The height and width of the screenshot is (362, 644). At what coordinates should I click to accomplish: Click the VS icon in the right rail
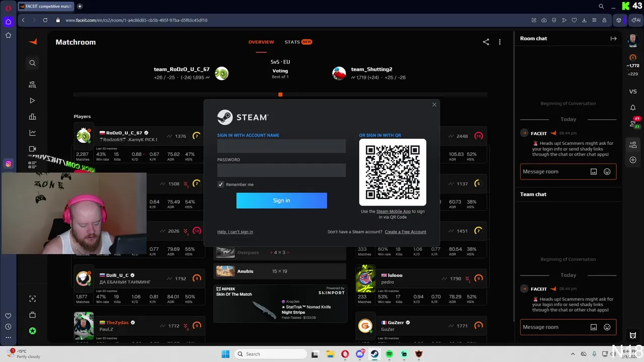click(633, 92)
